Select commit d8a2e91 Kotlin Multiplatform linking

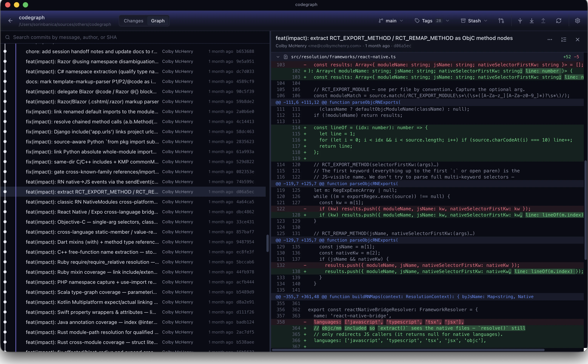click(133, 302)
